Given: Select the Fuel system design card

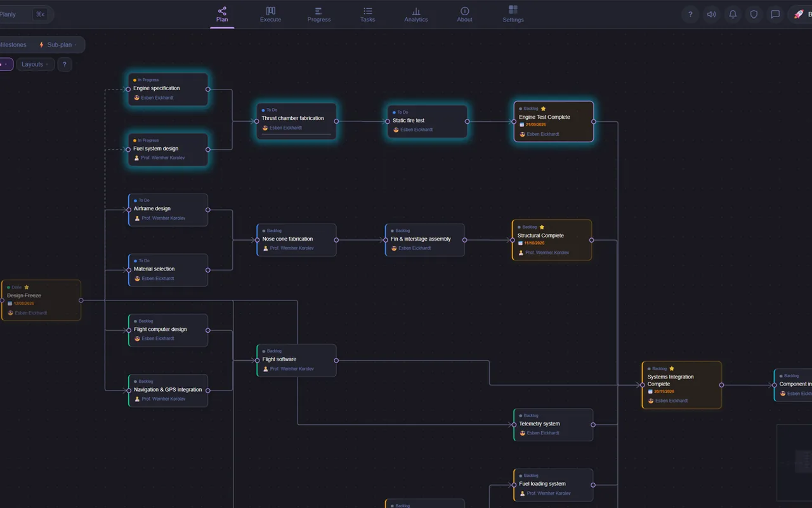Looking at the screenshot, I should click(168, 149).
